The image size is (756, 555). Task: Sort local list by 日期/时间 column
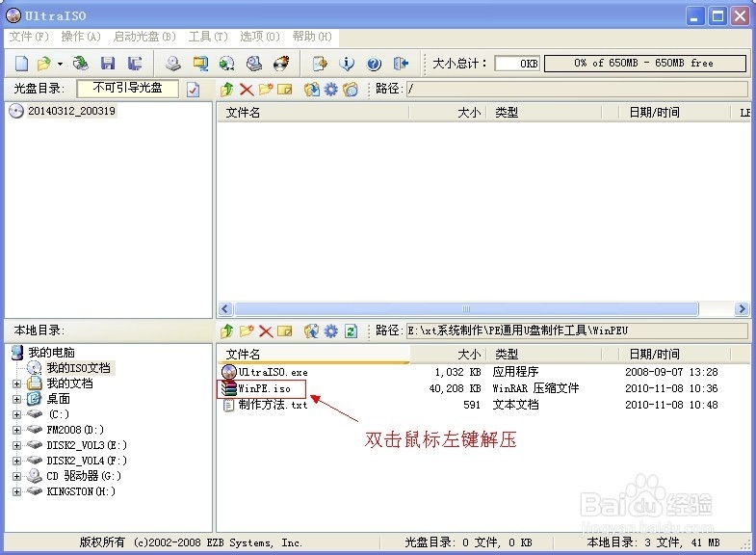[x=675, y=355]
